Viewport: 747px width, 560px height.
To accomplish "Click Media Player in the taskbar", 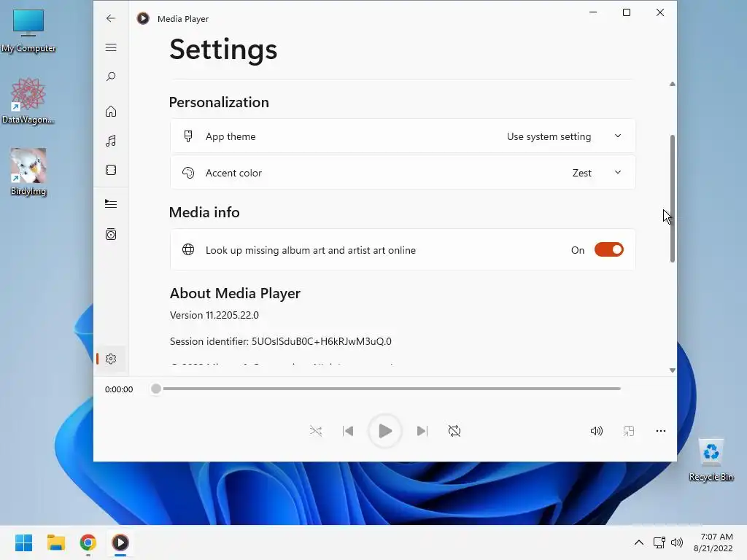I will 120,542.
